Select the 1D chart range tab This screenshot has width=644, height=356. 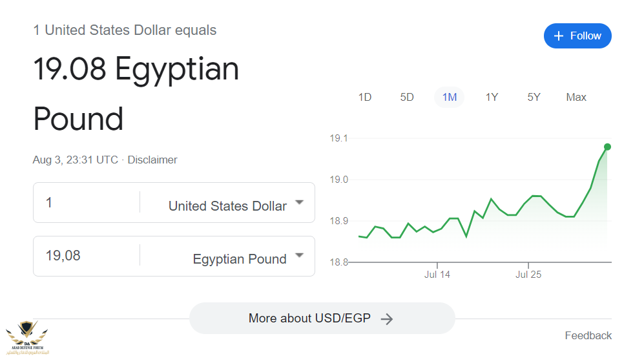365,97
